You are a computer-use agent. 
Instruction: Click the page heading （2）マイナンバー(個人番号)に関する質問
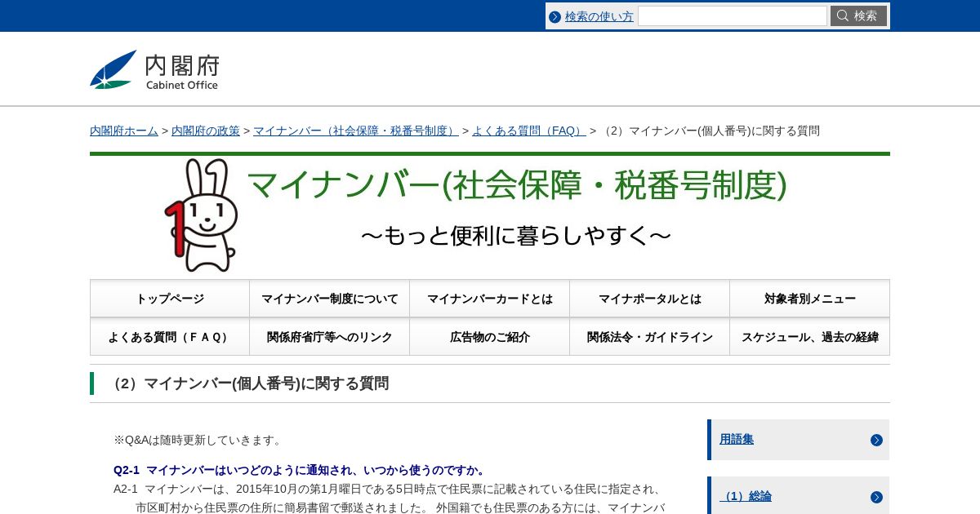click(x=248, y=383)
